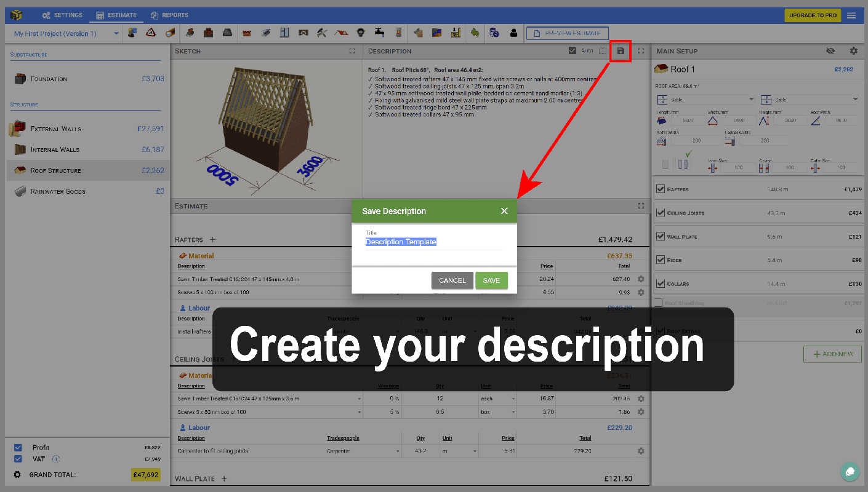
Task: Click Cancel in the Save Description dialog
Action: [452, 280]
